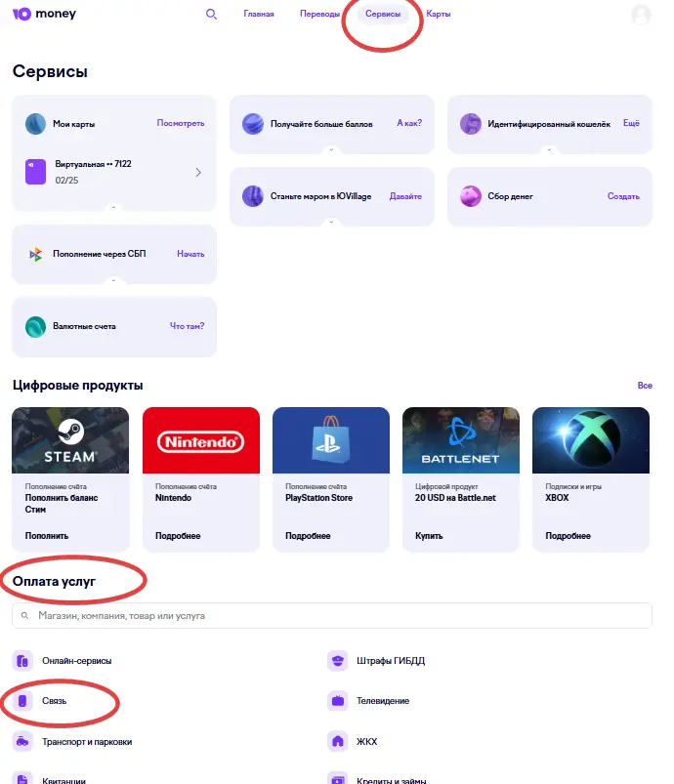
Task: Expand the Виртуальная card chevron arrow
Action: click(x=198, y=172)
